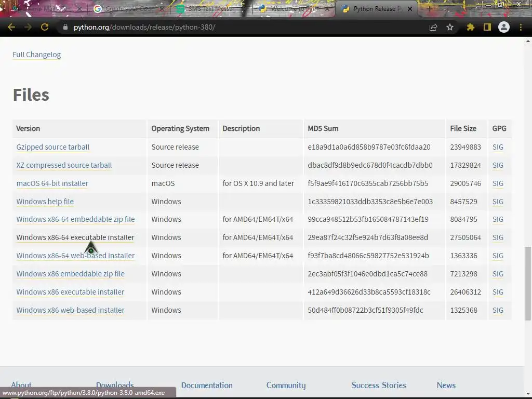532x399 pixels.
Task: Download Windows x86 embeddable zip file
Action: tap(70, 274)
